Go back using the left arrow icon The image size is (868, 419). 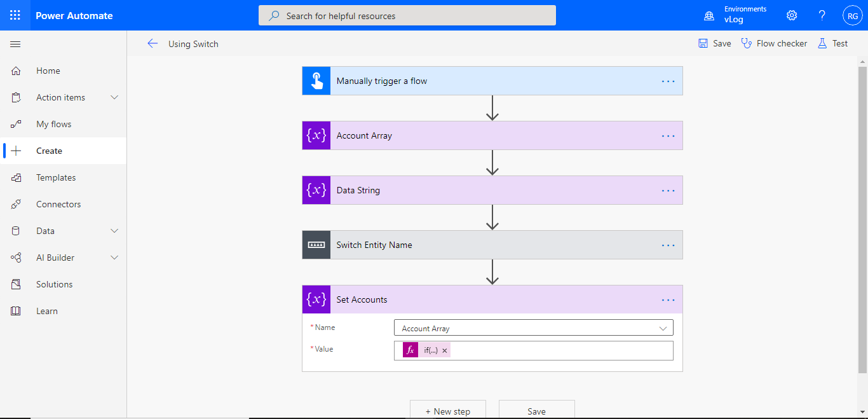click(153, 43)
